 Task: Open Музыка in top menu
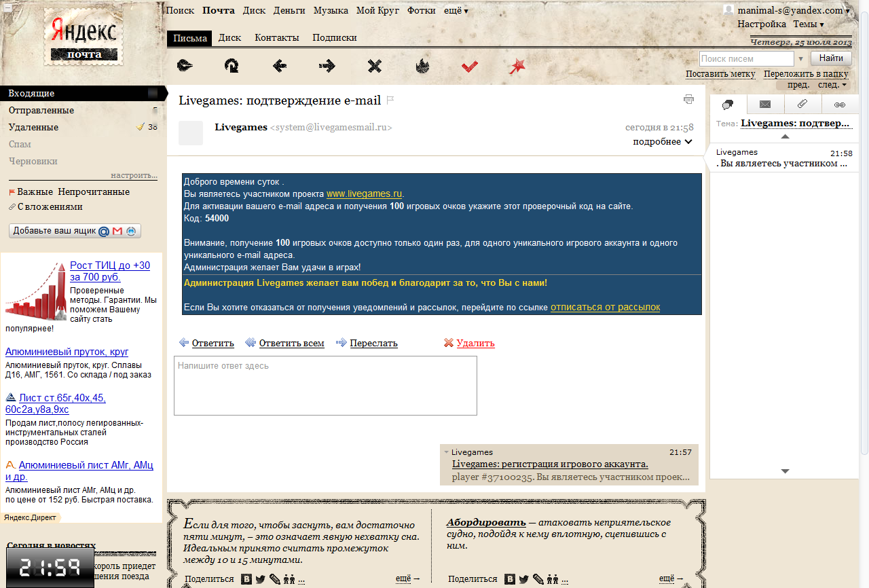(331, 10)
